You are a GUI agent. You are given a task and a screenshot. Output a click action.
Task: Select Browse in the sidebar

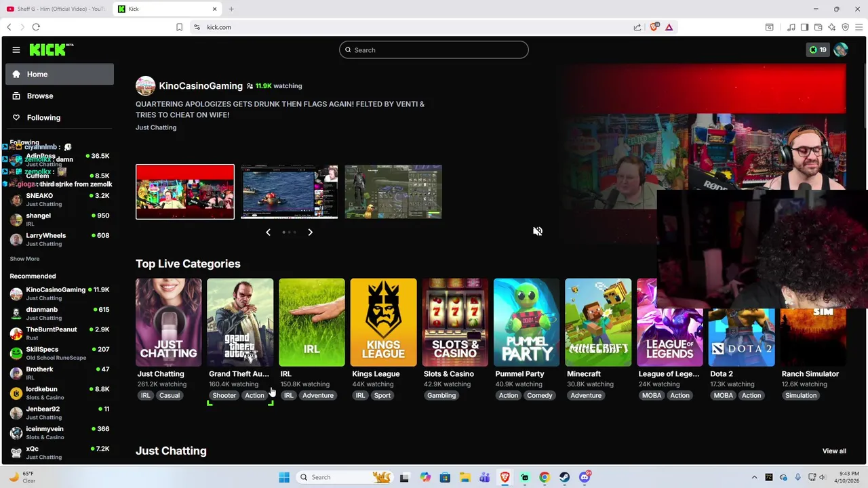pyautogui.click(x=60, y=96)
